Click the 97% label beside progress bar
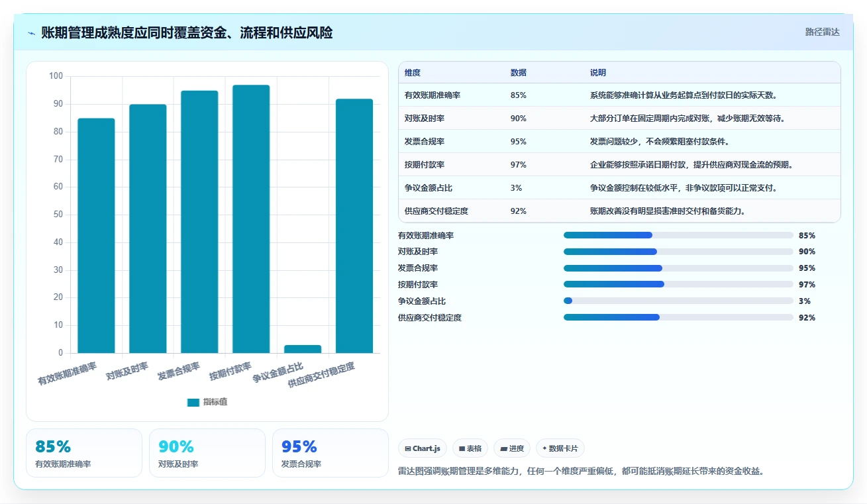Viewport: 867px width, 504px height. click(x=807, y=285)
